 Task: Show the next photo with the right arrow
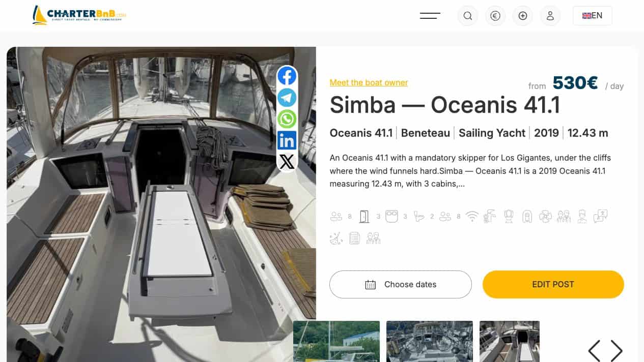click(617, 351)
